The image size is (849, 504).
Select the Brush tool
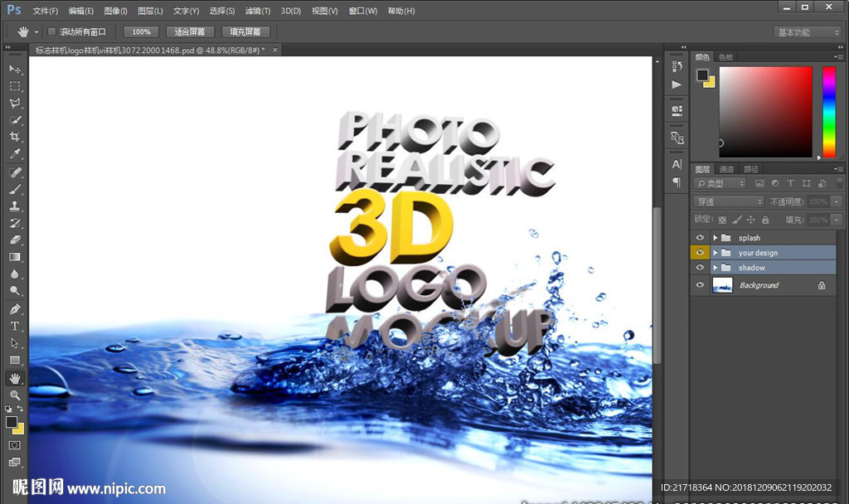[15, 189]
